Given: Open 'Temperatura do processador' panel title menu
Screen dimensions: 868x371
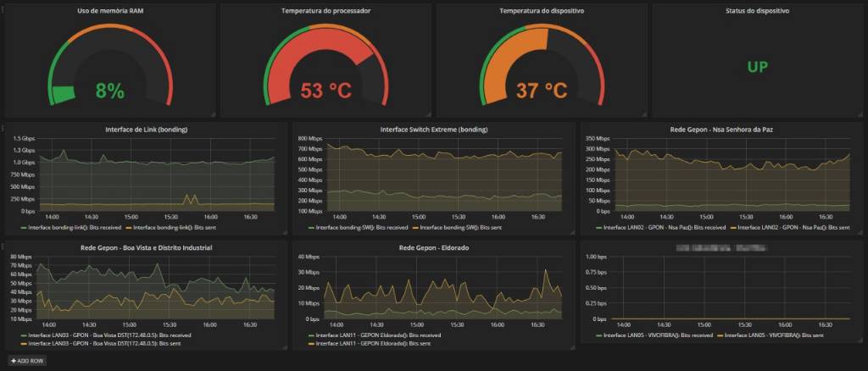Looking at the screenshot, I should pos(325,10).
